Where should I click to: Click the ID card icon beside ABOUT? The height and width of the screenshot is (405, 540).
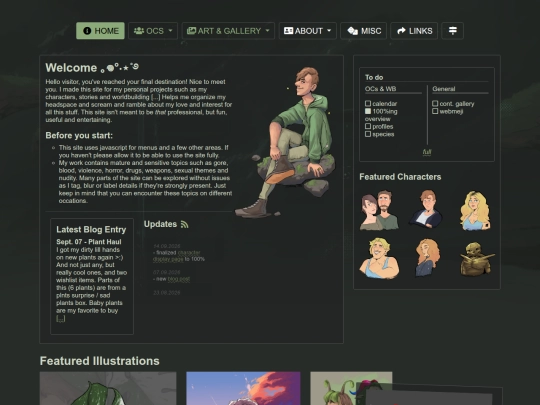tap(288, 31)
